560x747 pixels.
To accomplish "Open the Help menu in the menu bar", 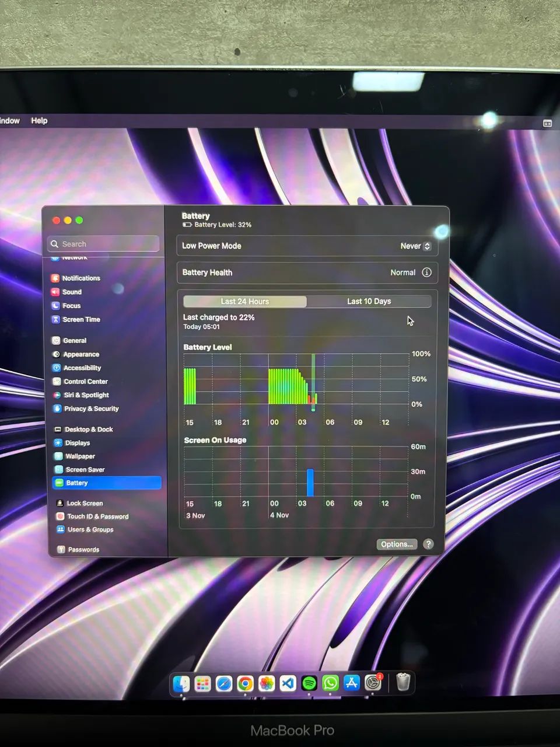I will [39, 120].
